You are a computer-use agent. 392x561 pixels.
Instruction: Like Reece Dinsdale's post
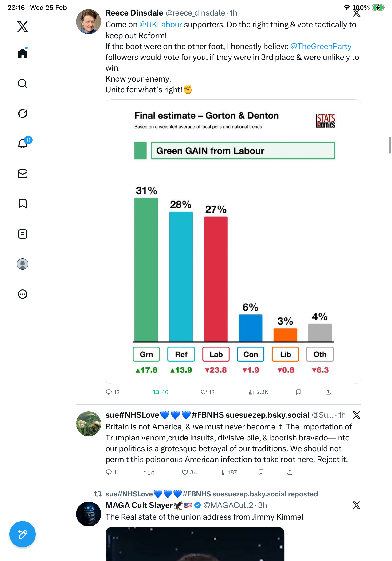(x=204, y=392)
